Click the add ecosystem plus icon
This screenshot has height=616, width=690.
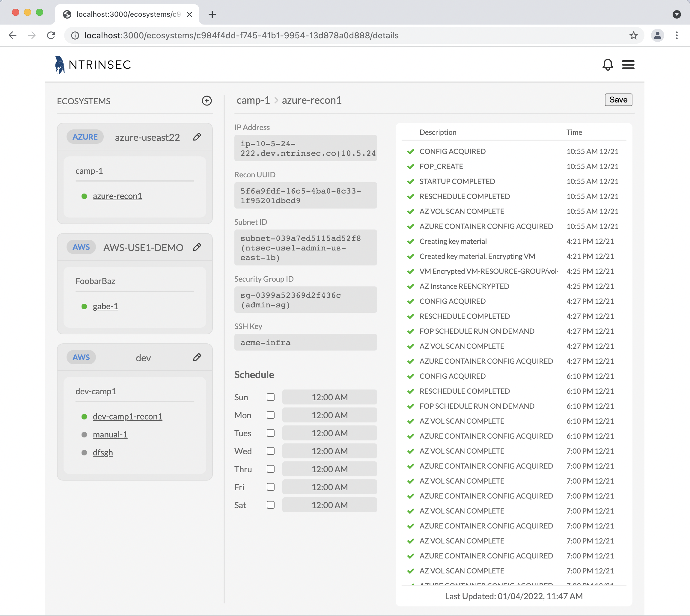click(207, 101)
